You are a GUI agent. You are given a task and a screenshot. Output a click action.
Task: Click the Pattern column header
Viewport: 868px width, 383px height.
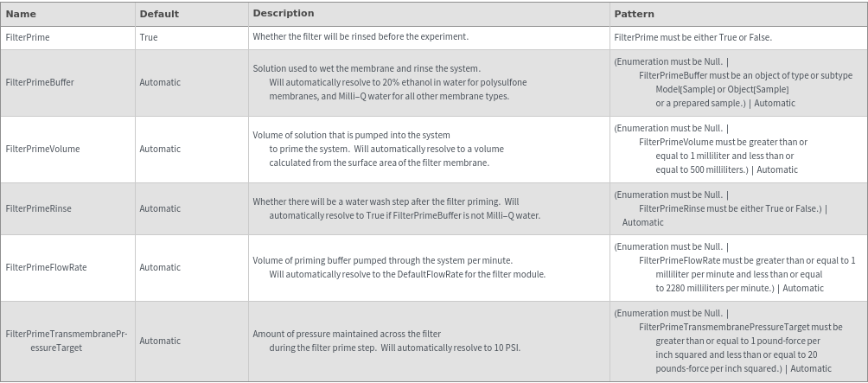pyautogui.click(x=634, y=14)
